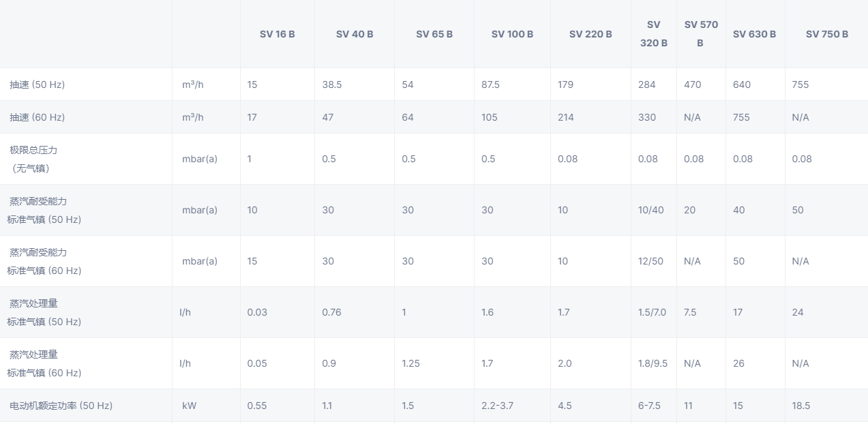
Task: Select the 1.8/9.5 vapor capacity cell
Action: click(x=652, y=363)
